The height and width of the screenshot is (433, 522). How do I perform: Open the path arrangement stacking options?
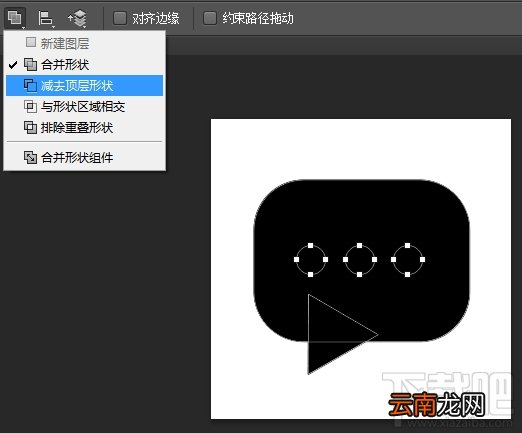click(77, 18)
